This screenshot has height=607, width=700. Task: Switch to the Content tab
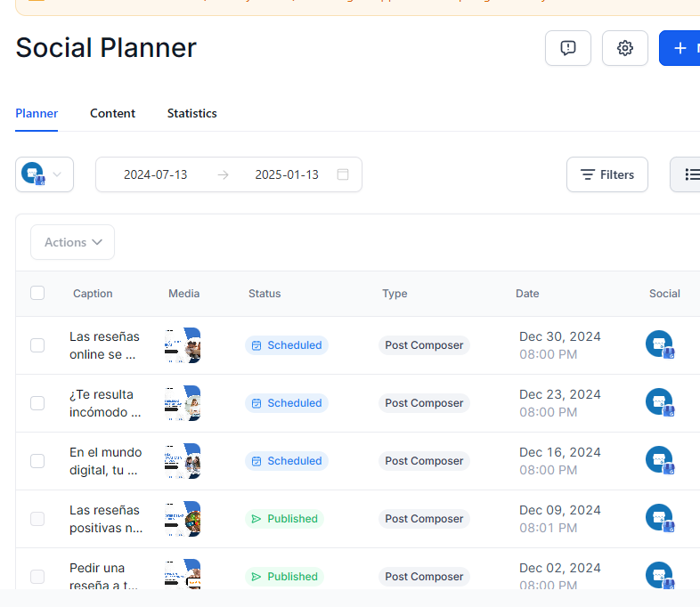tap(112, 113)
